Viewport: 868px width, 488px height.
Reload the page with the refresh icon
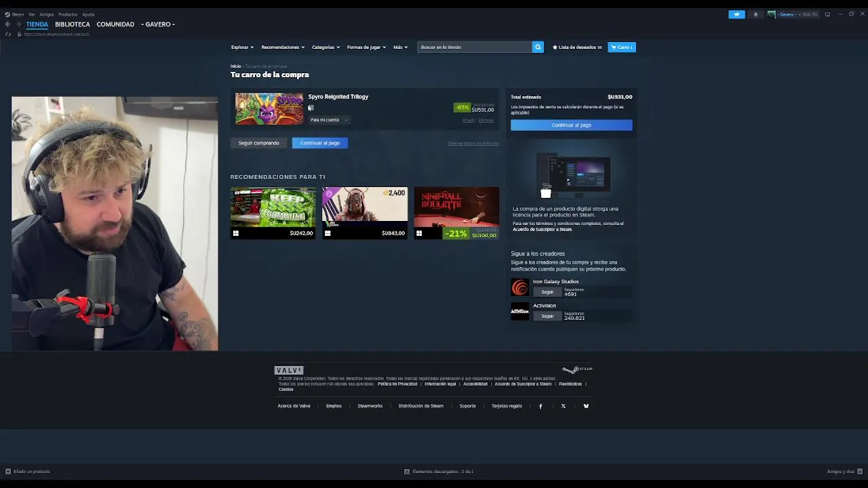8,34
